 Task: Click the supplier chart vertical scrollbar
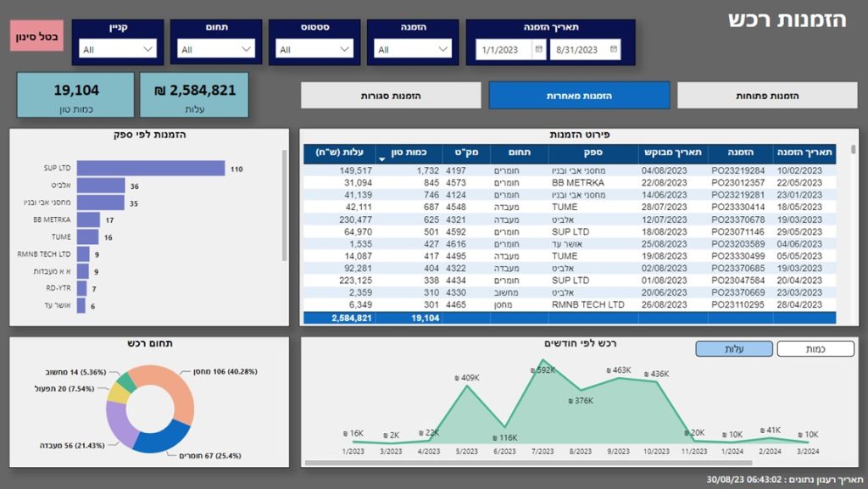point(285,205)
